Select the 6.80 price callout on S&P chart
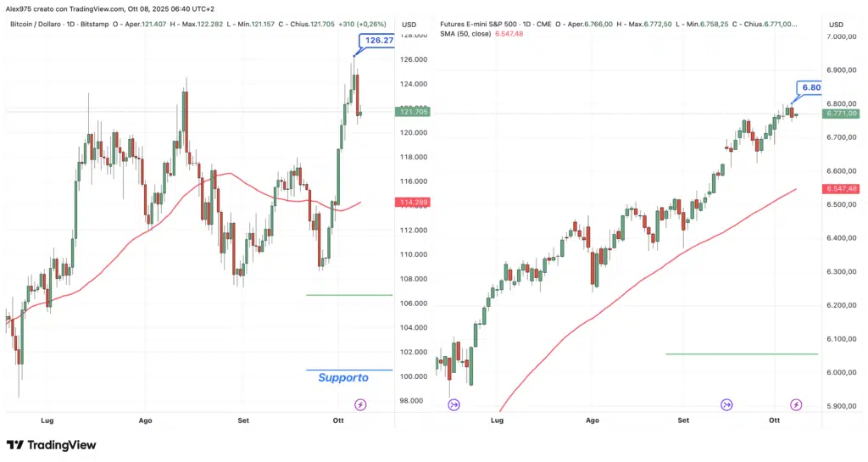This screenshot has width=868, height=462. click(810, 87)
